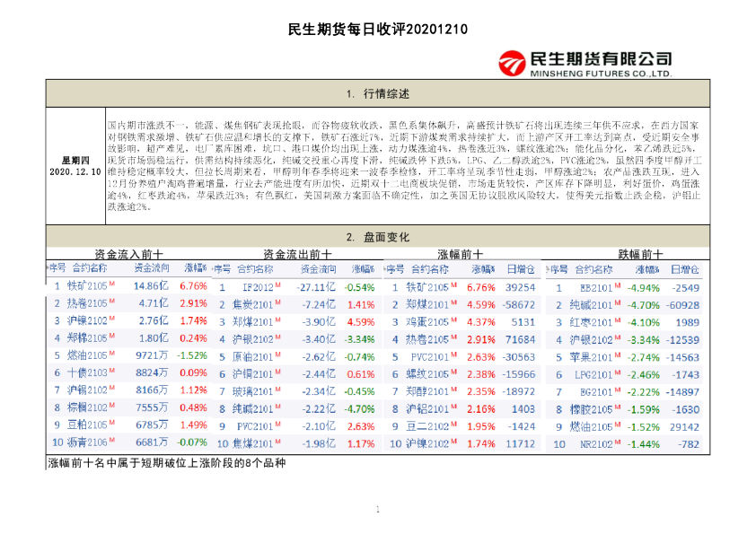Image resolution: width=756 pixels, height=534 pixels.
Task: Click the M marker beside BB2101 in decliners
Action: [x=617, y=287]
